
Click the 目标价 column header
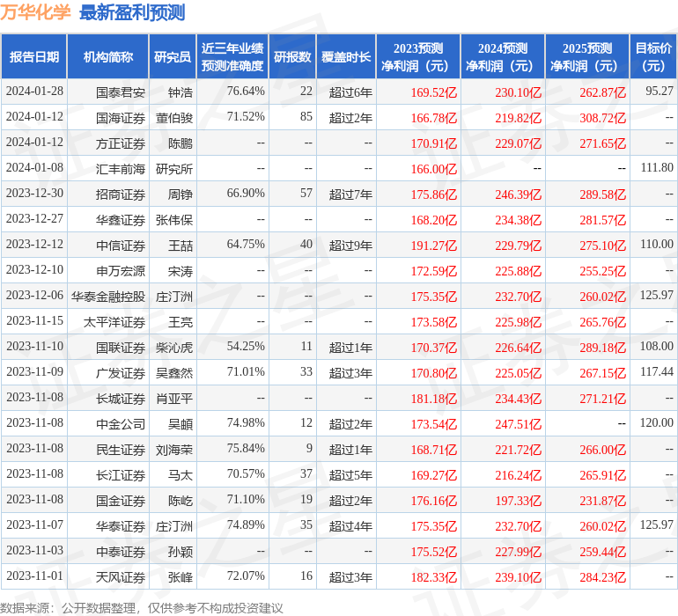click(x=653, y=56)
